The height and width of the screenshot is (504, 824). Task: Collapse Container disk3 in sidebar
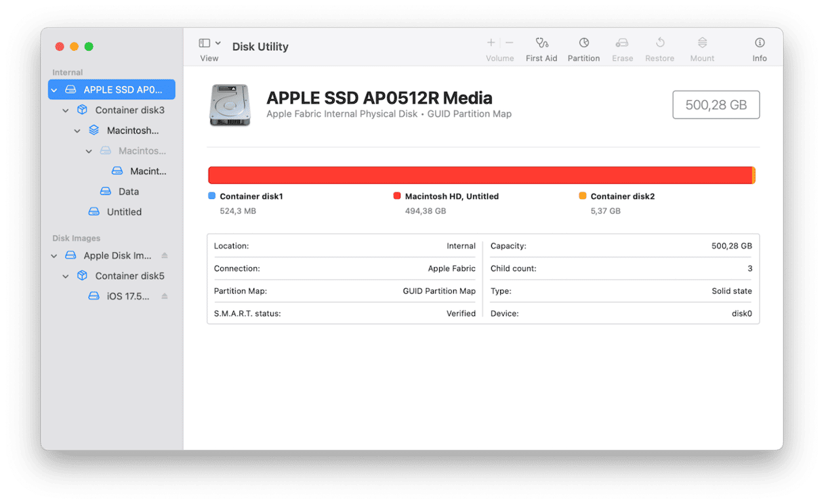[66, 110]
